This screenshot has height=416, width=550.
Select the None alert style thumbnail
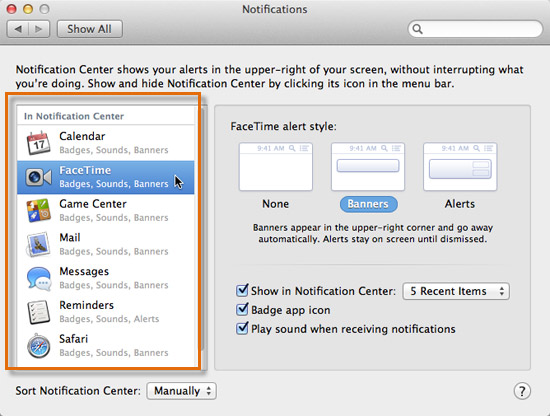pyautogui.click(x=276, y=167)
